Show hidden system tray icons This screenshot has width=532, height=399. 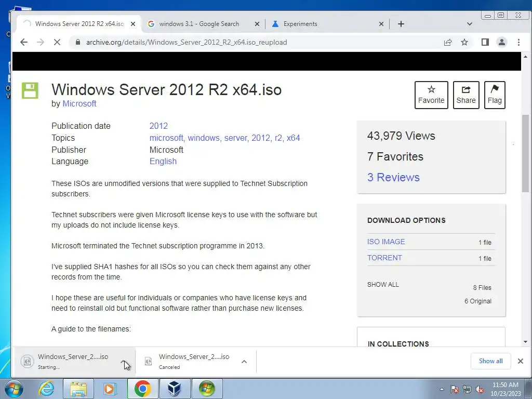point(442,389)
